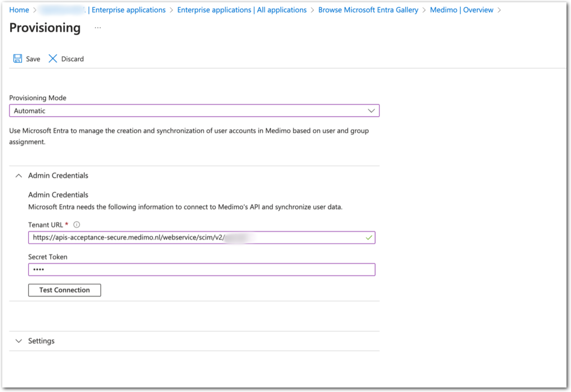
Task: Click the chevron arrow in Provisioning Mode box
Action: [371, 111]
